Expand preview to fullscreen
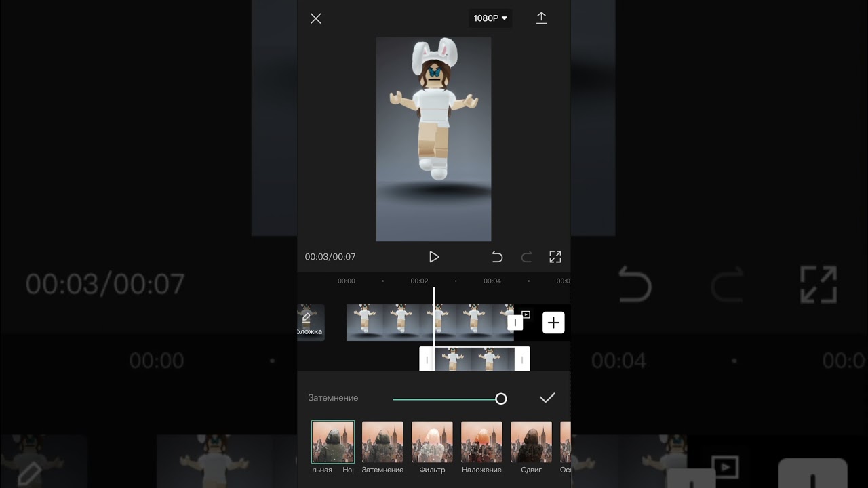Image resolution: width=868 pixels, height=488 pixels. pos(555,257)
